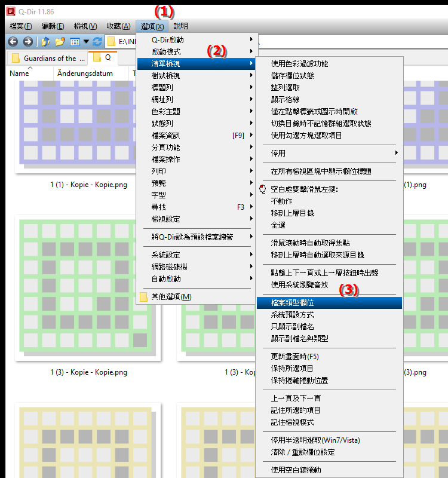448x478 pixels.
Task: Open the 預覽 submenu
Action: (196, 183)
